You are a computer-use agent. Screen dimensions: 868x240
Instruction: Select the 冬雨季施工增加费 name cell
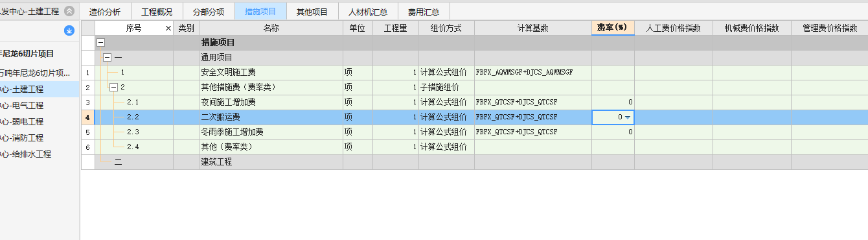click(x=271, y=132)
